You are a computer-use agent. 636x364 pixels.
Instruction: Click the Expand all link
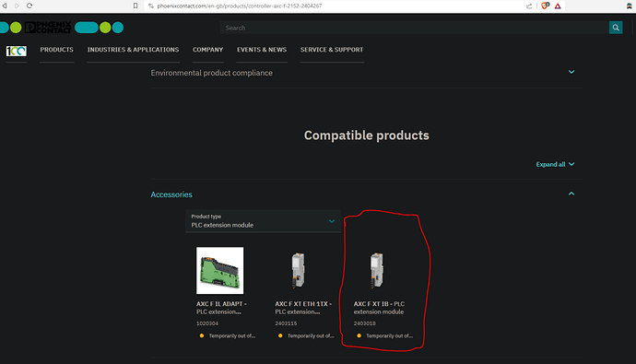click(x=555, y=164)
